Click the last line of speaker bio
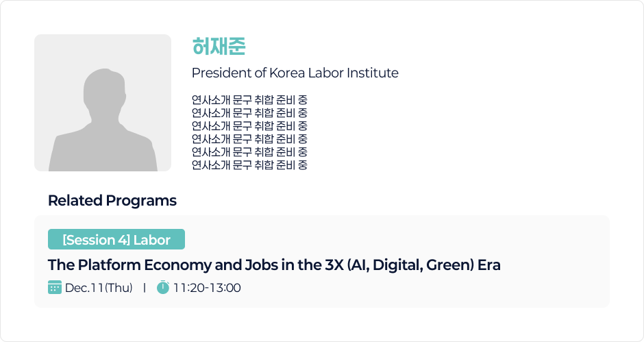Viewport: 644px width, 342px height. pyautogui.click(x=249, y=165)
